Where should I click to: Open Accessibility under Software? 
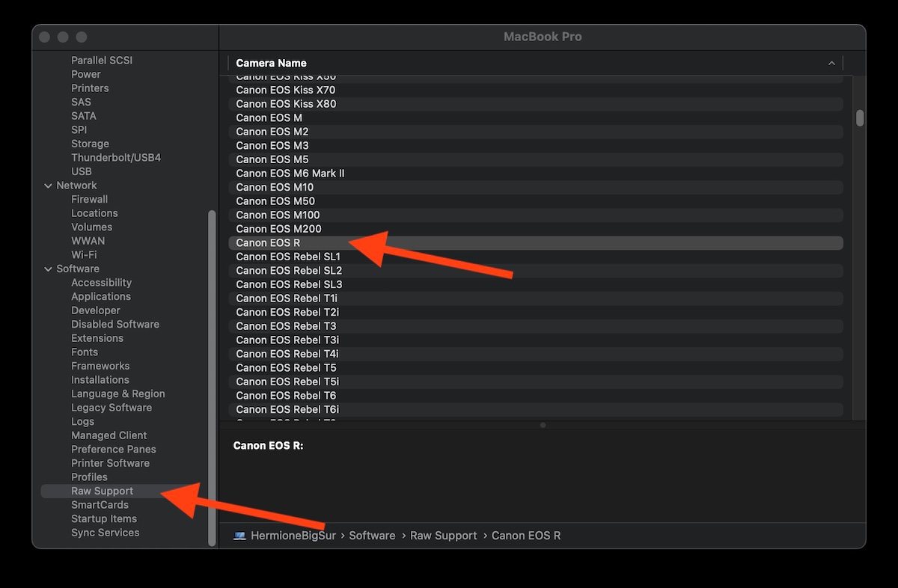pyautogui.click(x=101, y=283)
